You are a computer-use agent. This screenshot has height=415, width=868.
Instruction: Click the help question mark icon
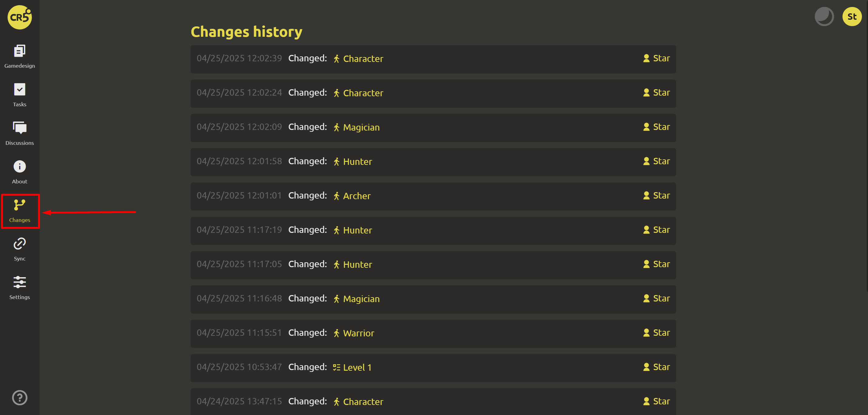point(19,397)
